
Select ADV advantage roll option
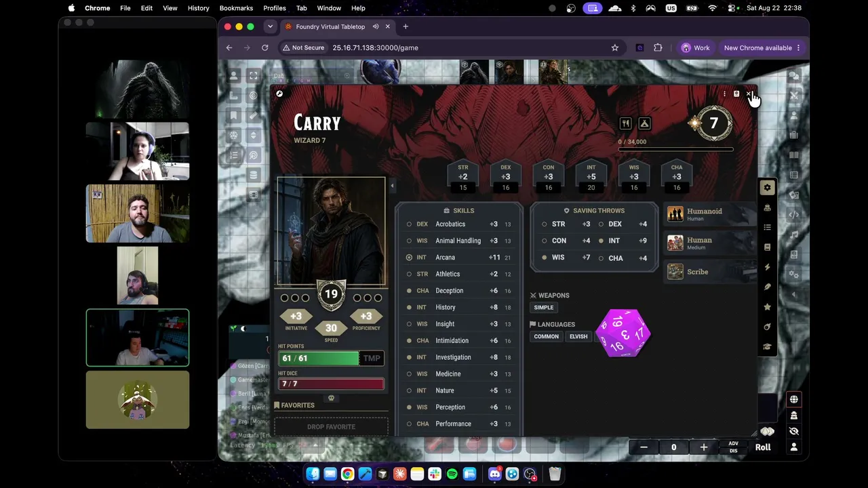tap(733, 444)
